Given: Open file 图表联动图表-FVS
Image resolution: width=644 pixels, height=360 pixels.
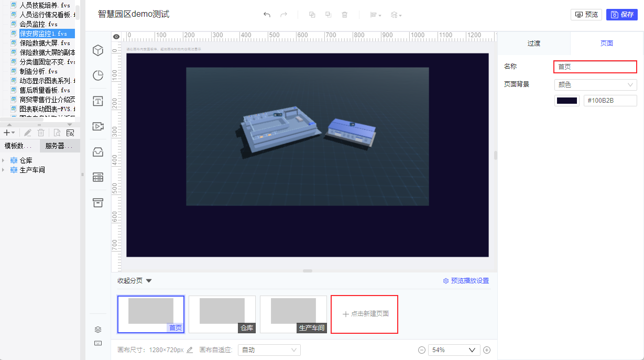Looking at the screenshot, I should (47, 109).
